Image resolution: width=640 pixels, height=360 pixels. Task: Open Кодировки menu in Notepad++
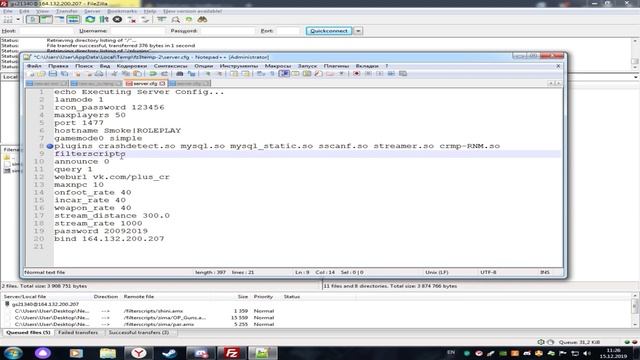point(131,66)
